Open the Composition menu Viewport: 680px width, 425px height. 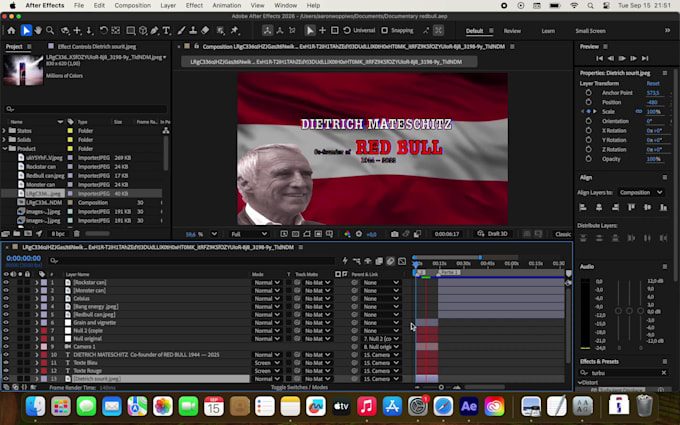(132, 5)
